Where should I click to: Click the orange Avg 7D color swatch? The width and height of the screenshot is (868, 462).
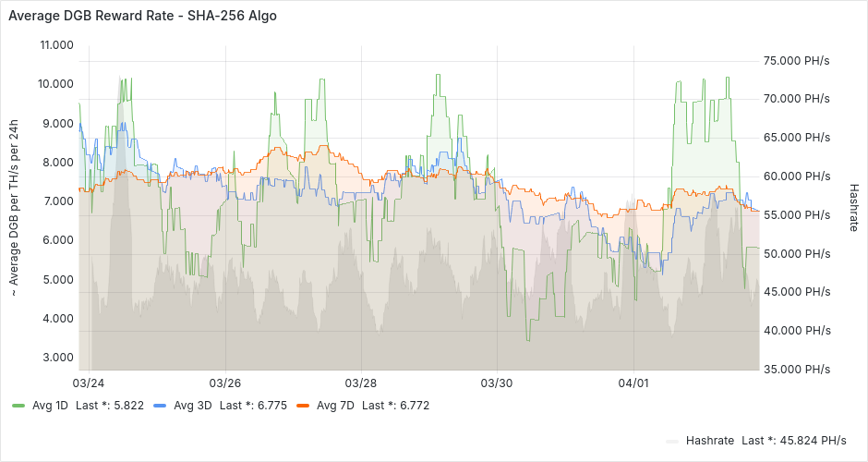coord(303,406)
